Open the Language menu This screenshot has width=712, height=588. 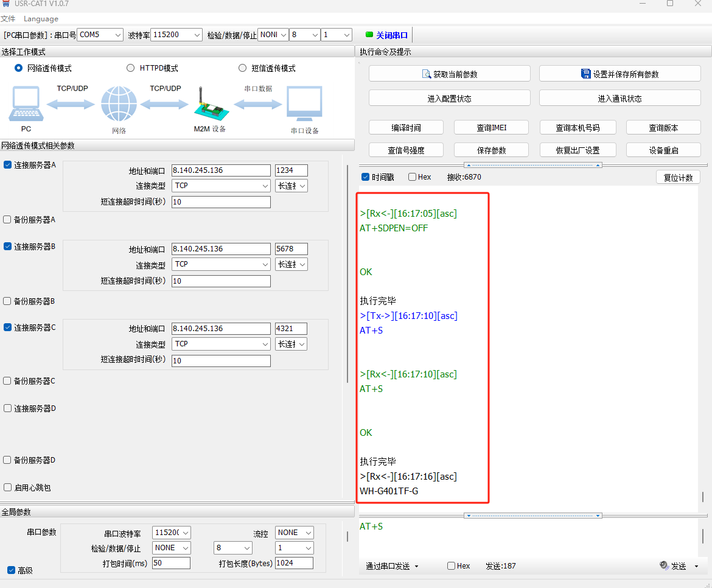pos(41,19)
